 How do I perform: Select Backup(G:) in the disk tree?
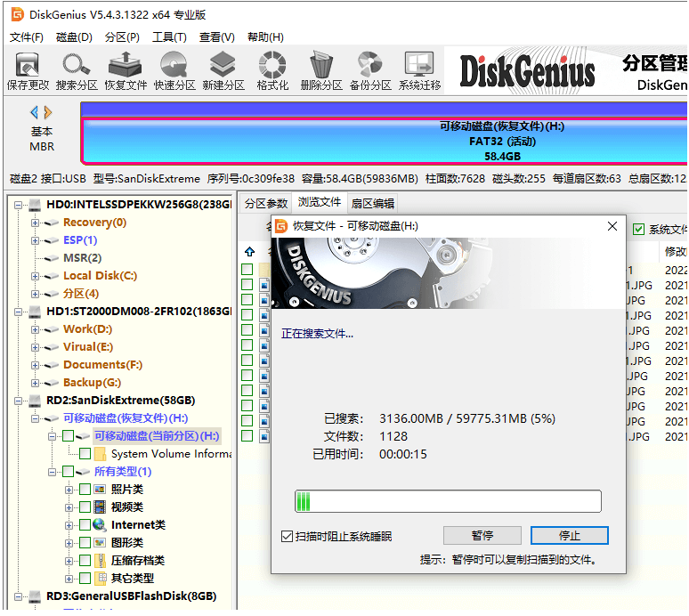pos(92,383)
